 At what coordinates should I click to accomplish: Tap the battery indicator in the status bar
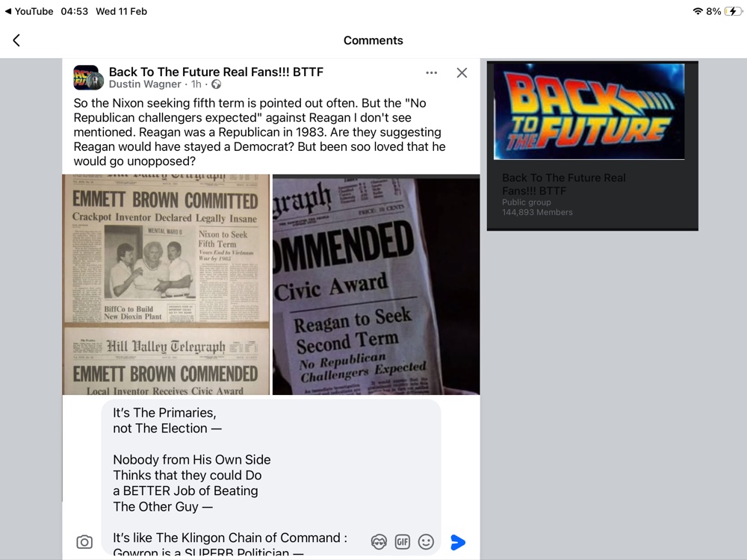pos(733,11)
